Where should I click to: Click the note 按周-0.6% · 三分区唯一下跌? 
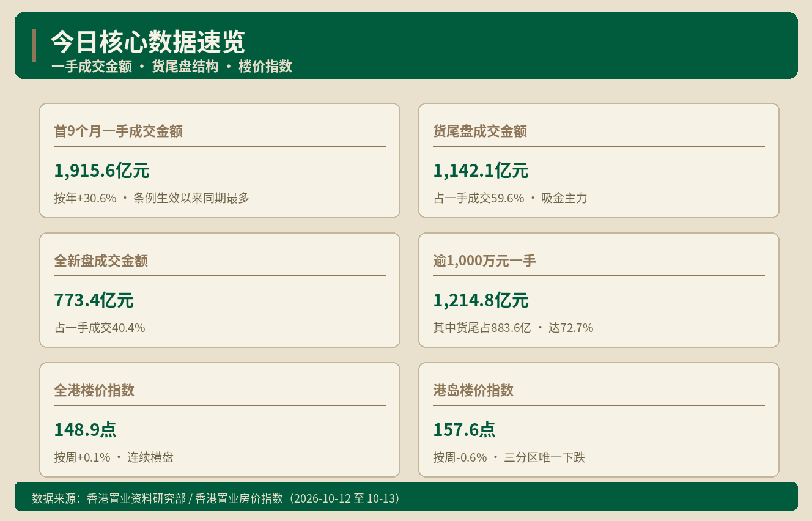[509, 457]
